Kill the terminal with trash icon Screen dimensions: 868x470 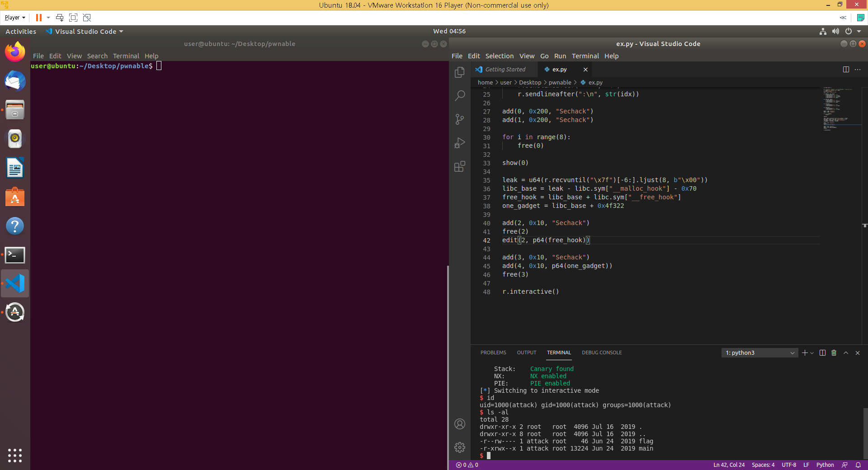834,353
